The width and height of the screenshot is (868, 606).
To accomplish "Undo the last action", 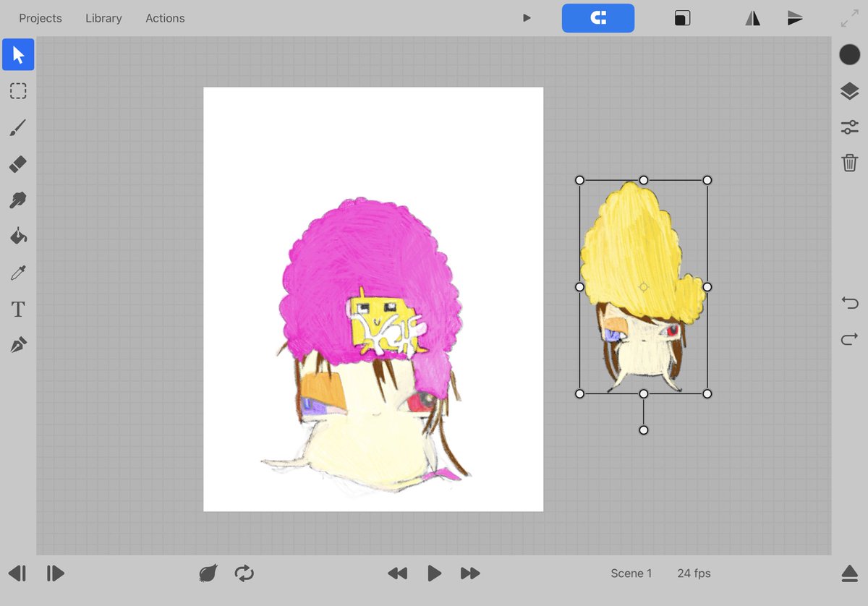I will (849, 302).
